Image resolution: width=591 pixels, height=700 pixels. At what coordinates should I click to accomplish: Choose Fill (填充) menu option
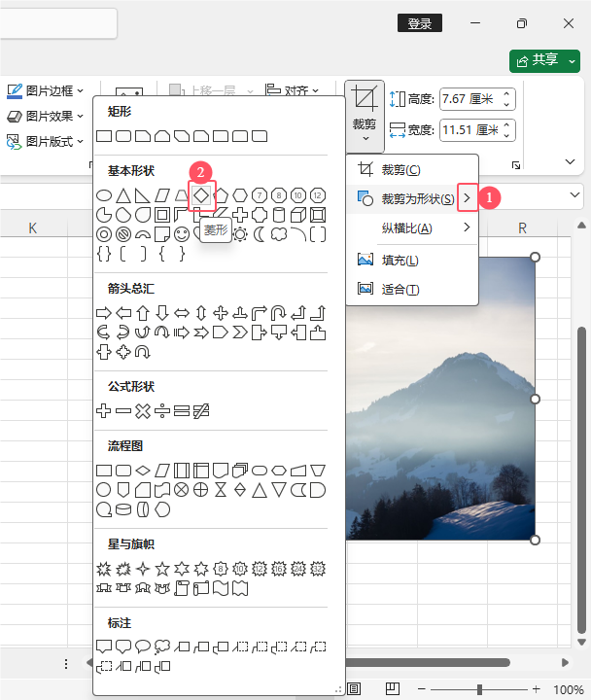[x=412, y=260]
